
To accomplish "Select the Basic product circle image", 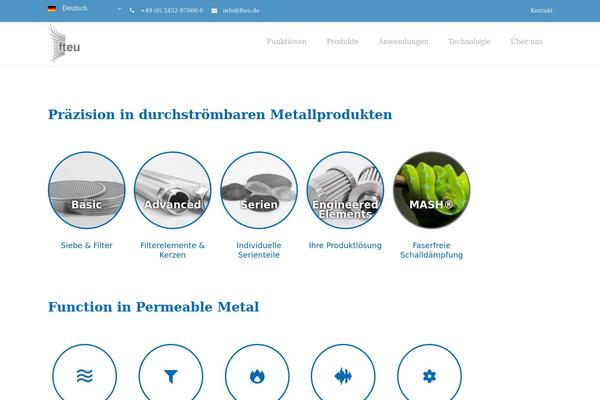I will click(x=86, y=190).
